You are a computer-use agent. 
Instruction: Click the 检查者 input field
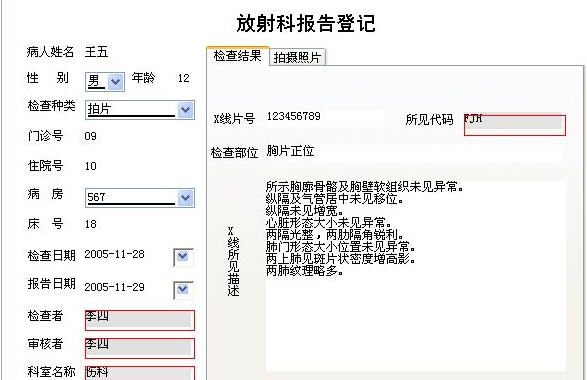(x=140, y=320)
